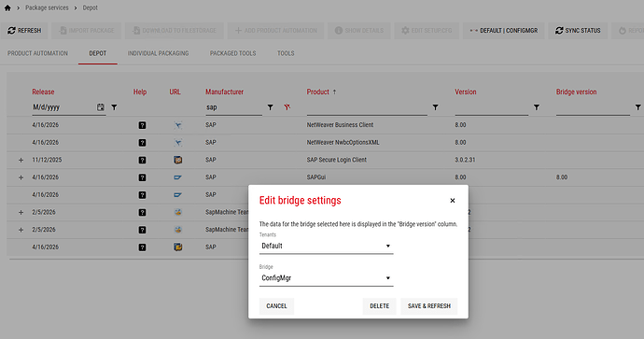This screenshot has height=339, width=644.
Task: Select the Depot tab
Action: coord(98,53)
